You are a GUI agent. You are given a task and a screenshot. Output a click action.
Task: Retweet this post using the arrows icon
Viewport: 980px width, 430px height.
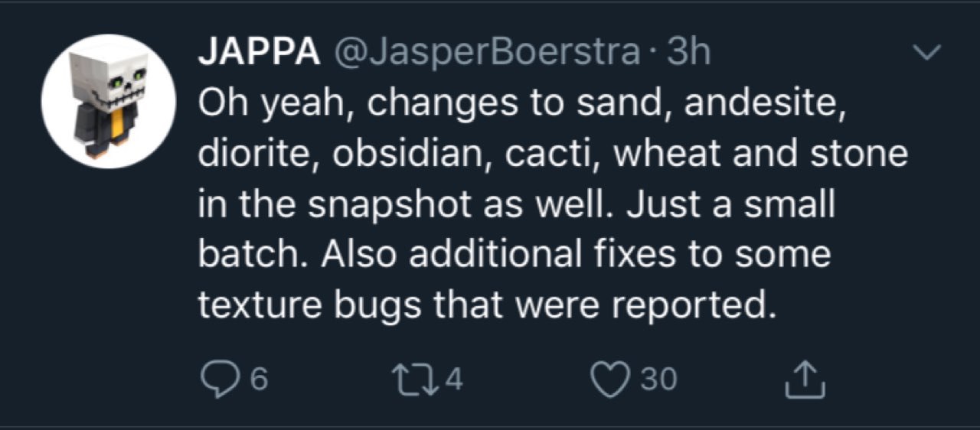tap(407, 378)
